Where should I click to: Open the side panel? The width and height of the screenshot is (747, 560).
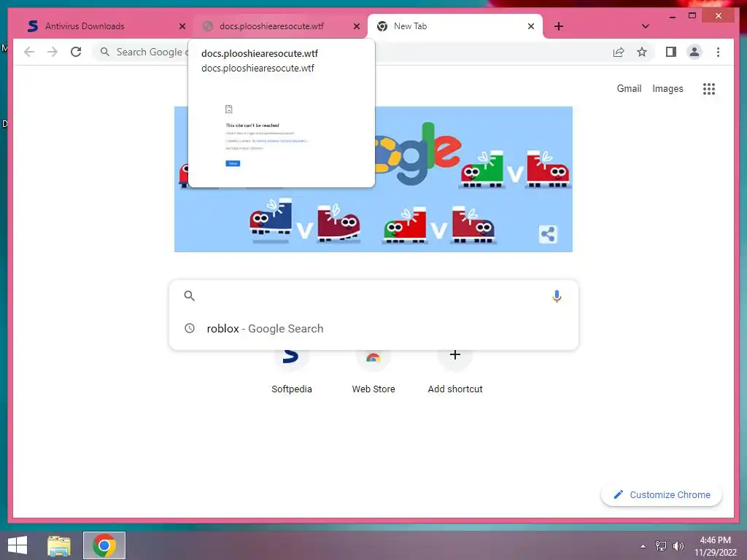[x=671, y=52]
